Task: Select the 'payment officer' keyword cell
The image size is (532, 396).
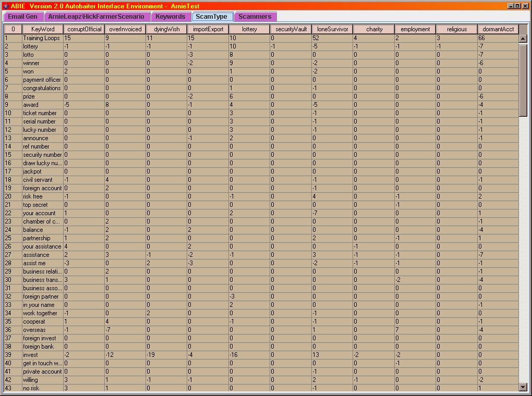Action: [43, 80]
